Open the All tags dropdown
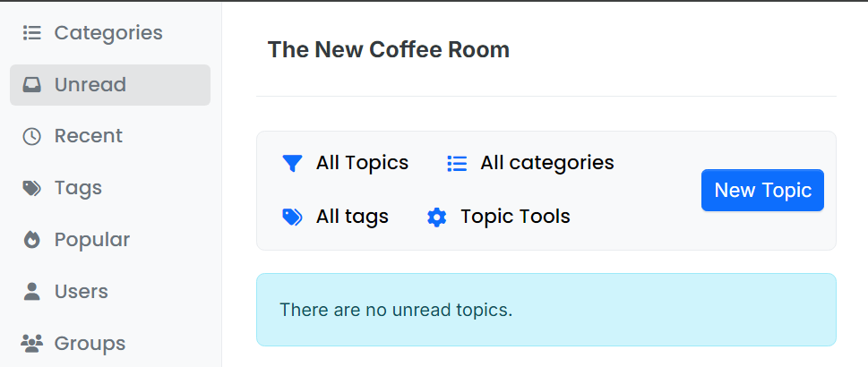The image size is (868, 367). click(x=335, y=217)
